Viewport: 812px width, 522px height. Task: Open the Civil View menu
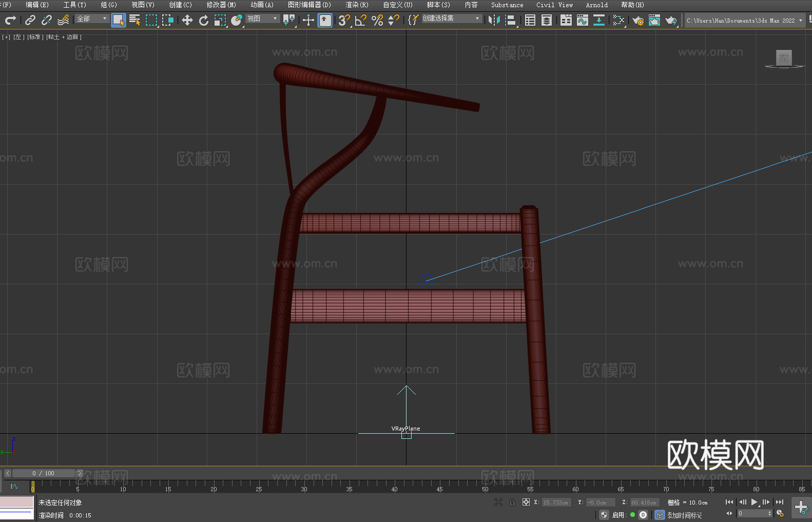pyautogui.click(x=554, y=5)
